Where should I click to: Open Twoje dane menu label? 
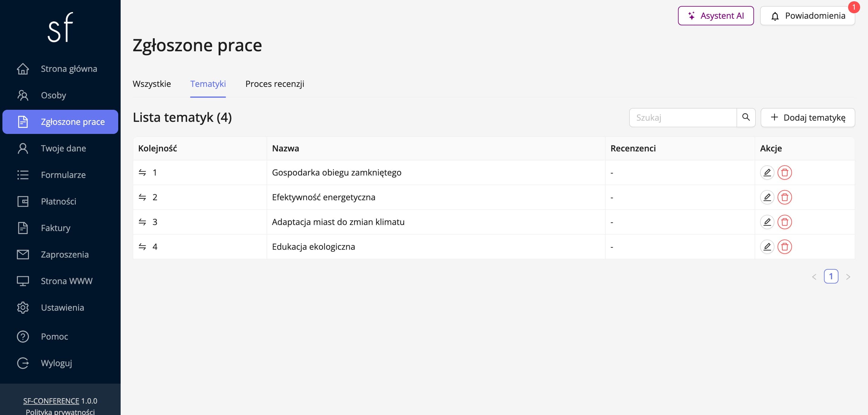[63, 148]
